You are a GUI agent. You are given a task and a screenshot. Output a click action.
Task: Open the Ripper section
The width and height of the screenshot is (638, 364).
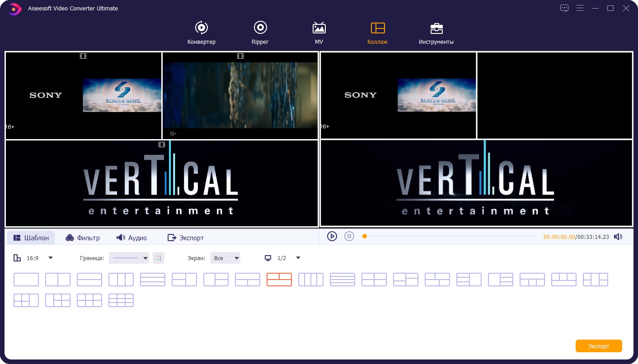(260, 33)
